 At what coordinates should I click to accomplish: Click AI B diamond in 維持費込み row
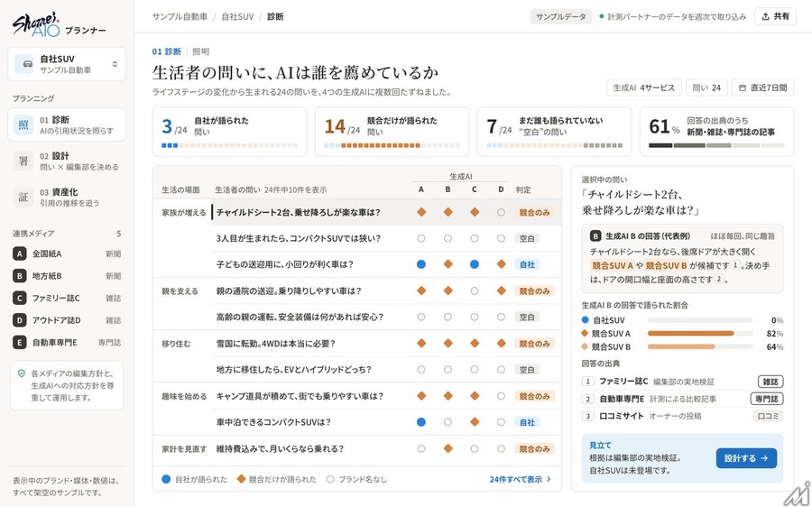[448, 448]
